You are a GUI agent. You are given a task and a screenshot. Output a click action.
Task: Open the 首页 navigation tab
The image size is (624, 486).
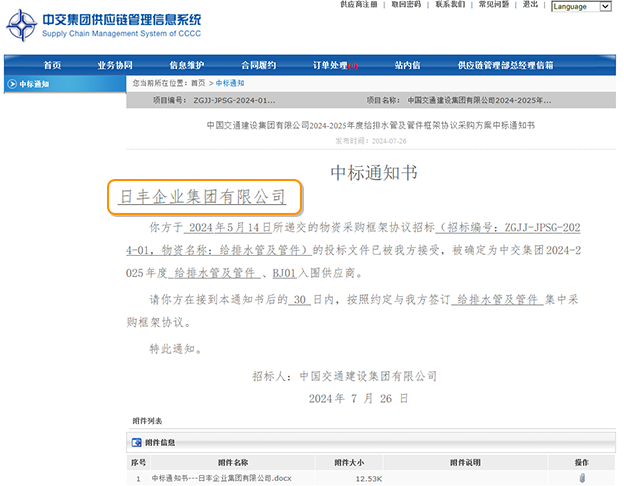(x=52, y=65)
